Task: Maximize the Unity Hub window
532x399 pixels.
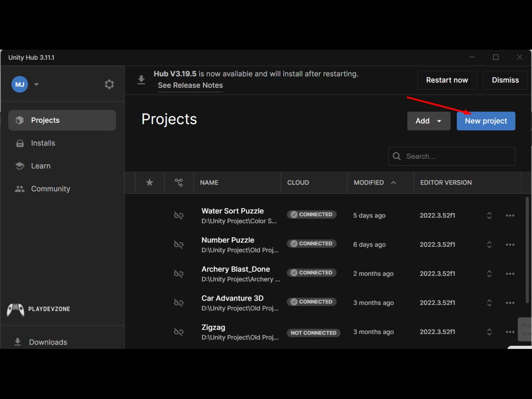Action: [496, 57]
